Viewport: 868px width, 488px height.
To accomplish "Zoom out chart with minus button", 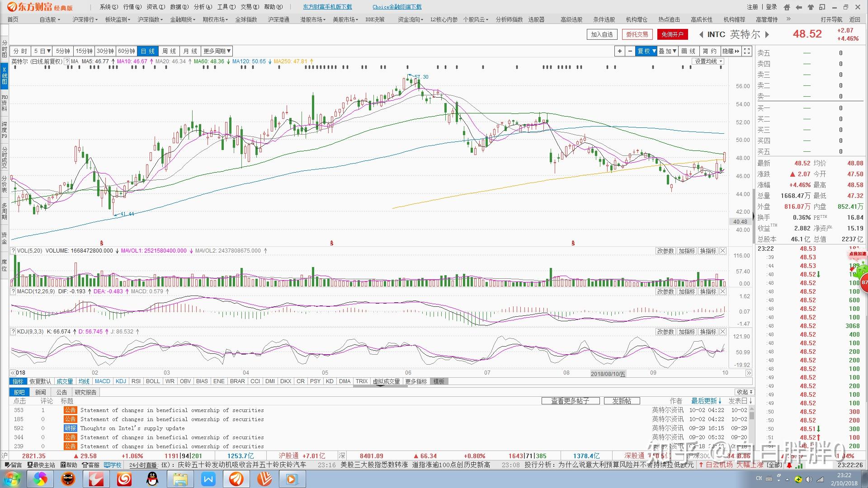I will (630, 51).
